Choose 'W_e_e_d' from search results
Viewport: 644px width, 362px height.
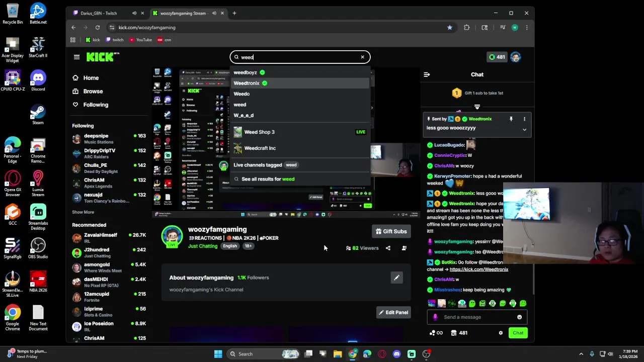(300, 115)
